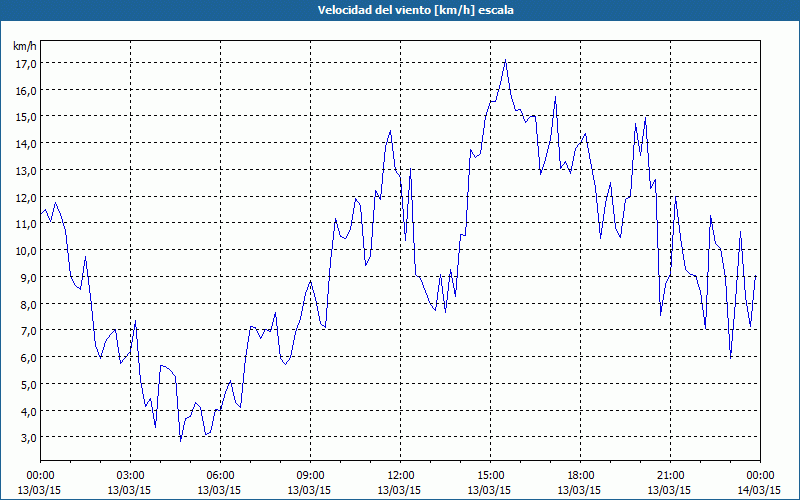Viewport: 800px width, 500px height.
Task: Click the '12,0' y-axis value
Action: [x=26, y=197]
